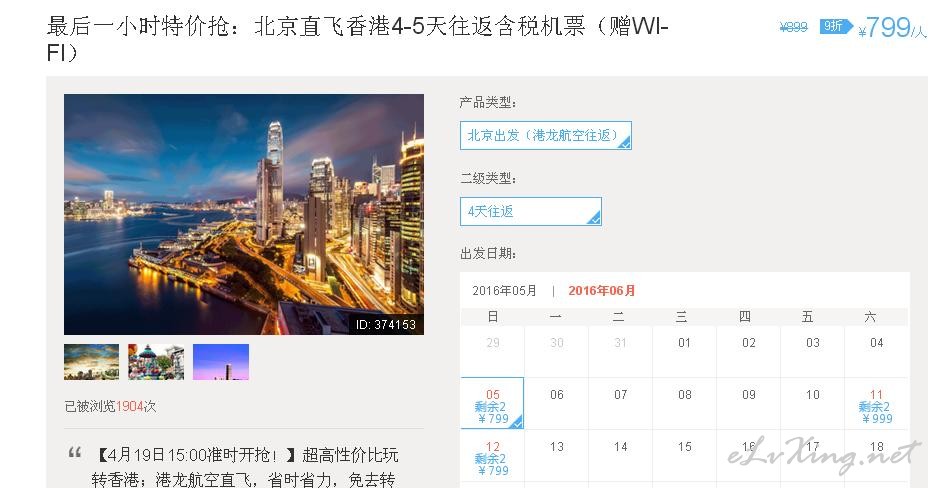Click the main Hong Kong night skyline photo
Image resolution: width=932 pixels, height=488 pixels.
point(244,215)
